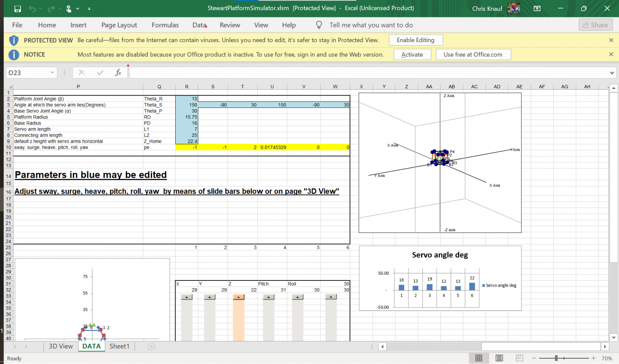Screen dimensions: 619x364
Task: Click the zoom in plus button
Action: tap(593, 359)
